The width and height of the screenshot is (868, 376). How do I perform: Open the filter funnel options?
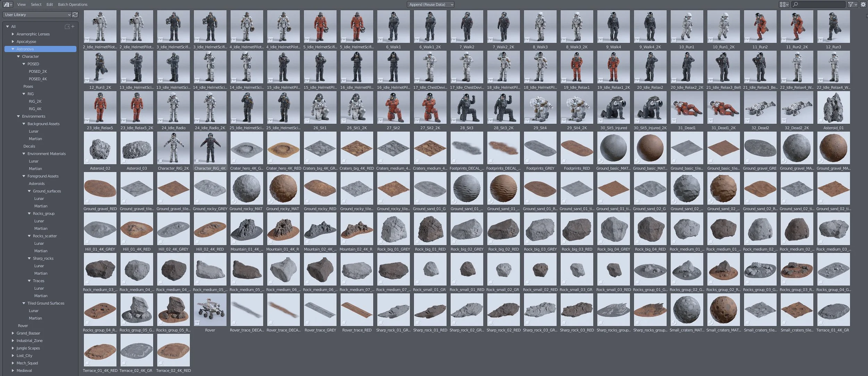tap(852, 5)
